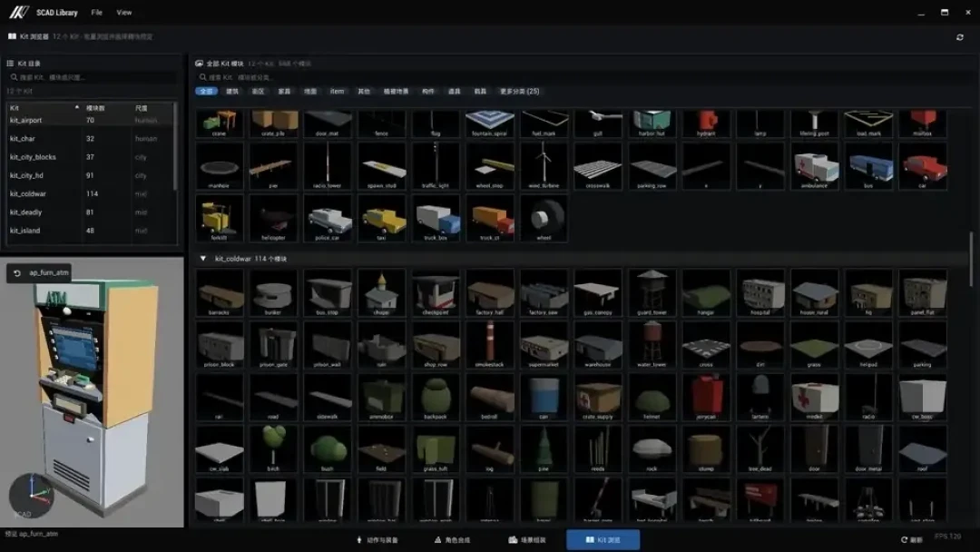The height and width of the screenshot is (552, 980).
Task: Select kit_airport in the kit list
Action: pos(91,120)
